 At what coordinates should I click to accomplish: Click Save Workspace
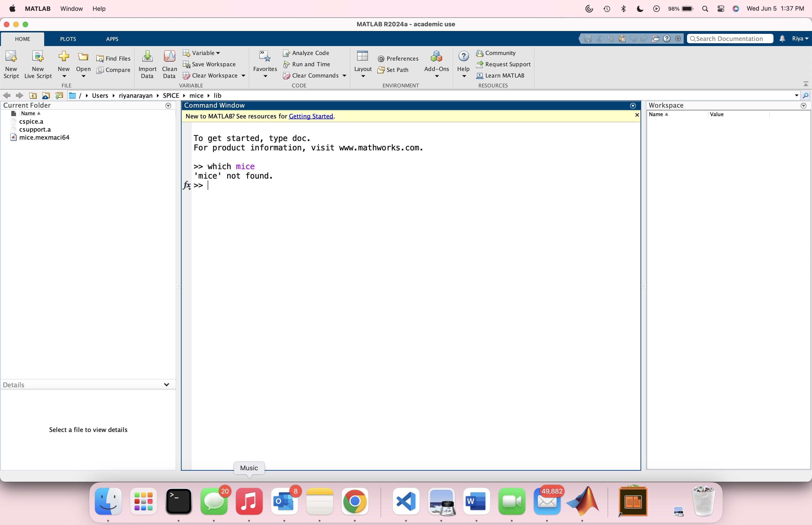209,64
